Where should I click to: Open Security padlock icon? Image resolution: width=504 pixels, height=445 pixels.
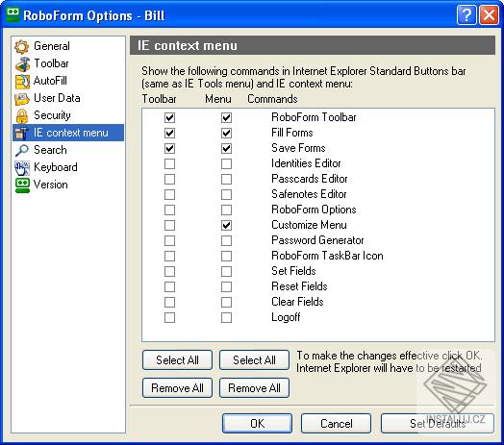click(22, 116)
